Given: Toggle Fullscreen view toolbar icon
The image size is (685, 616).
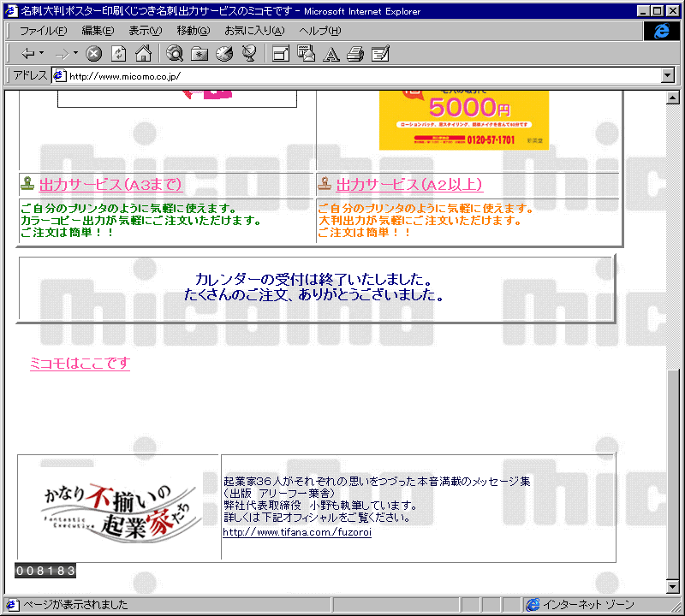Looking at the screenshot, I should (x=281, y=54).
